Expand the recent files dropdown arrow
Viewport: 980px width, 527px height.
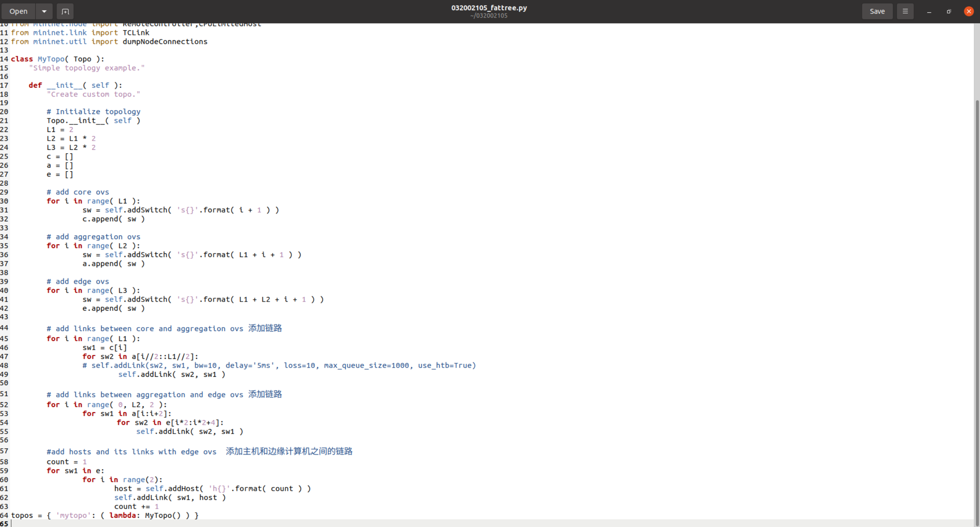(x=44, y=11)
